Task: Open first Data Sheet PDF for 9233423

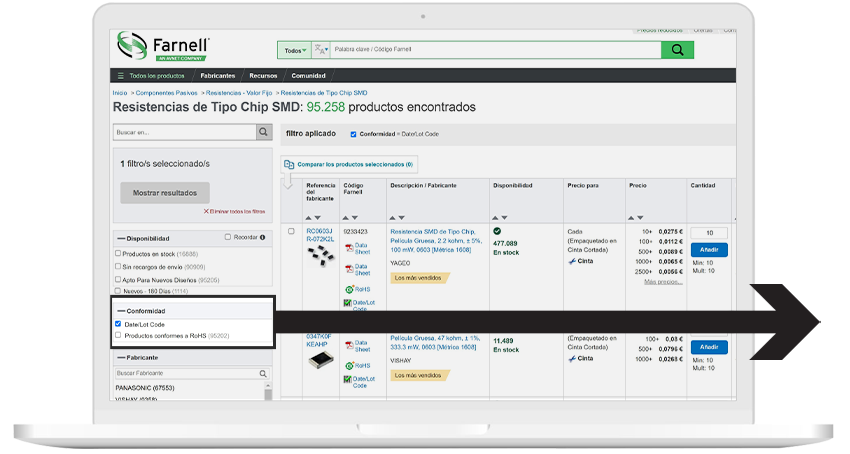Action: click(357, 248)
